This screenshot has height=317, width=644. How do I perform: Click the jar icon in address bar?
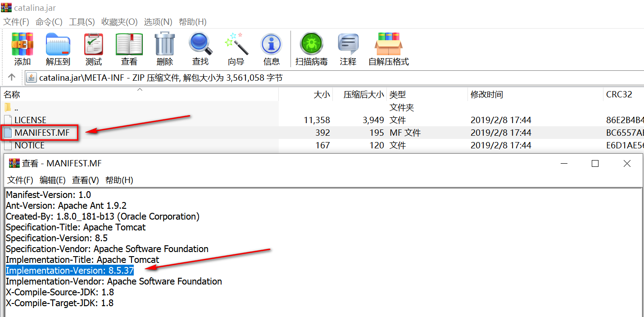point(32,78)
